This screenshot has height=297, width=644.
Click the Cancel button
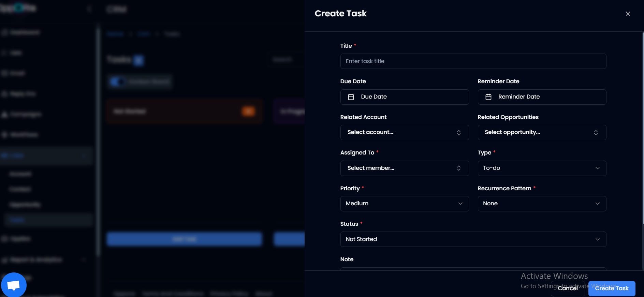tap(568, 288)
